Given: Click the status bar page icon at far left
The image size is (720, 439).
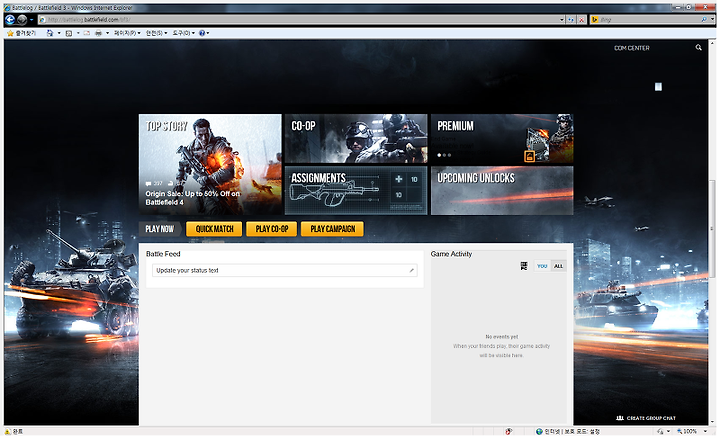Looking at the screenshot, I should 7,431.
